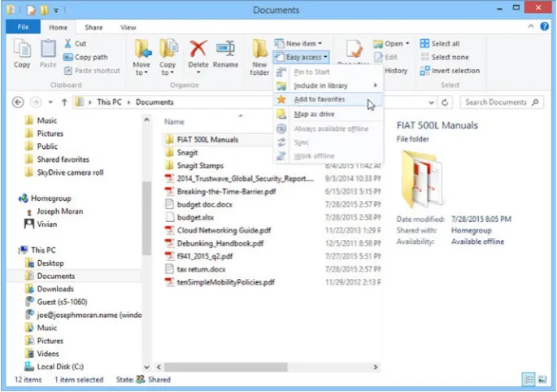Open the Delete dropdown arrow
The image size is (557, 392).
[x=198, y=72]
